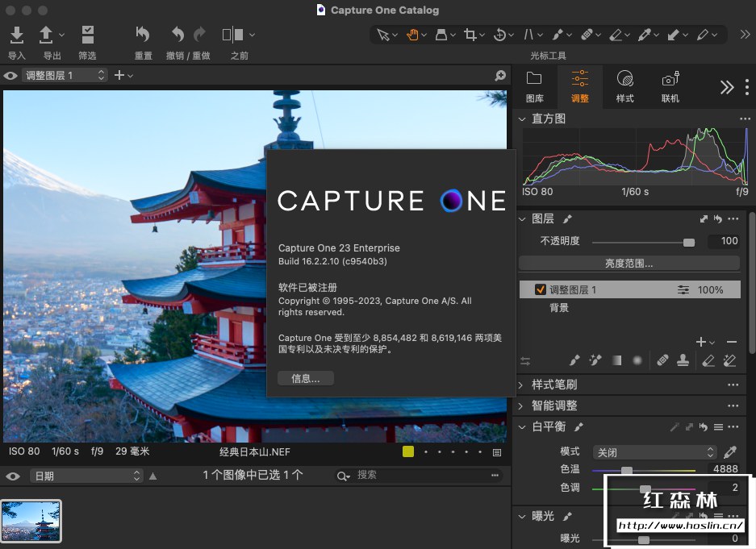The width and height of the screenshot is (756, 549).
Task: Uncheck the 调整图层 1 layer checkbox
Action: [541, 290]
